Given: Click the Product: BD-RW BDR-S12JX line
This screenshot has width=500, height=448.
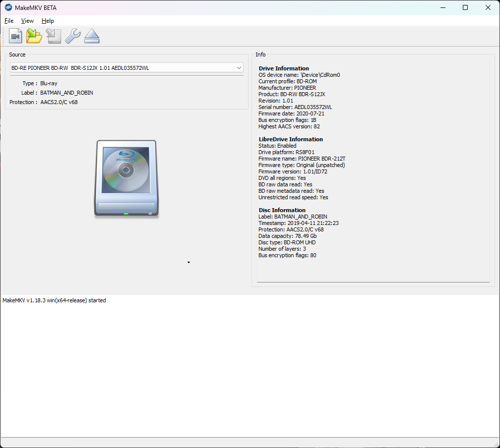Looking at the screenshot, I should [x=292, y=94].
